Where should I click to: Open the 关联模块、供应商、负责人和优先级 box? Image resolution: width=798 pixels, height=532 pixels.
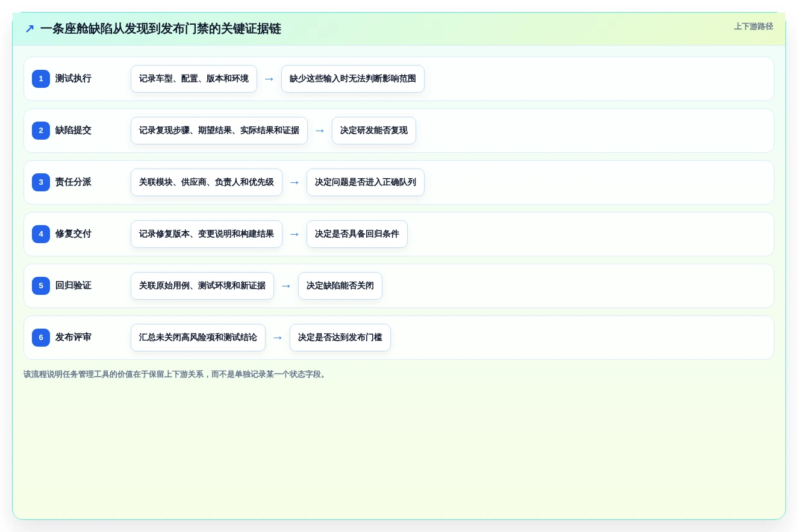tap(207, 182)
